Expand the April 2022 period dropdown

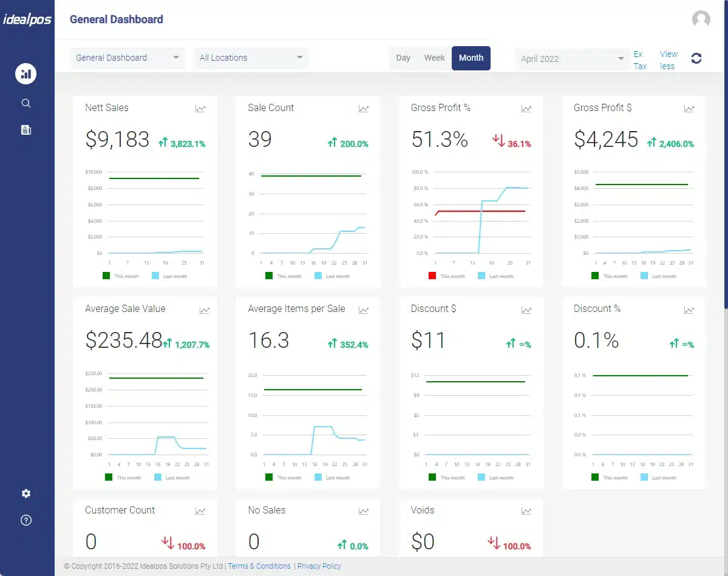(x=572, y=59)
